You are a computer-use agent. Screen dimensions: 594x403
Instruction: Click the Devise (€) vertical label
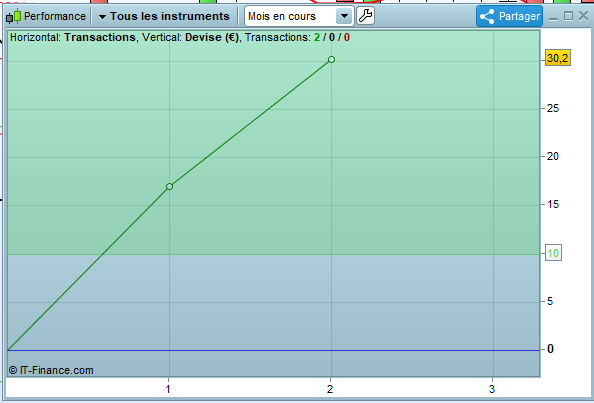tap(212, 37)
